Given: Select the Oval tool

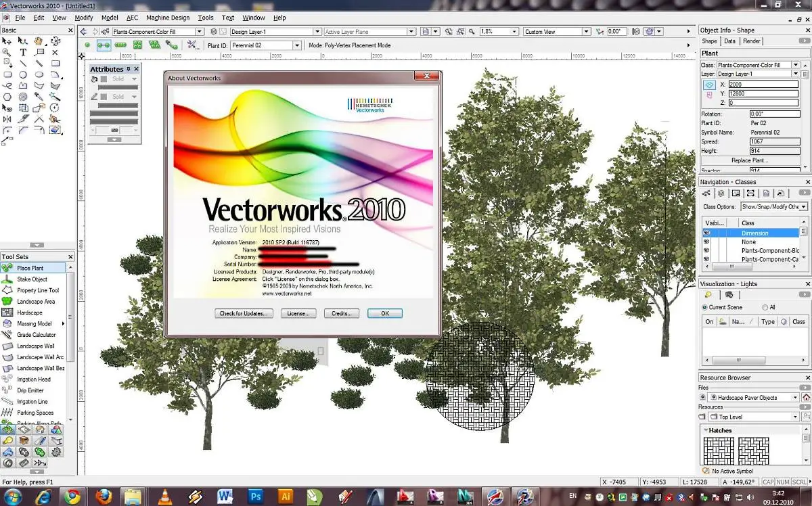Looking at the screenshot, I should click(x=39, y=74).
